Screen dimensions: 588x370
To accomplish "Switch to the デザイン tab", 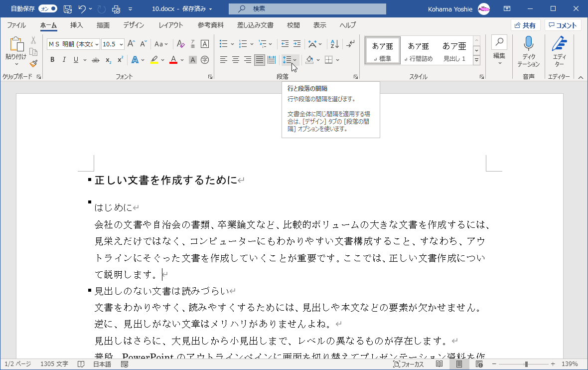I will click(x=134, y=25).
